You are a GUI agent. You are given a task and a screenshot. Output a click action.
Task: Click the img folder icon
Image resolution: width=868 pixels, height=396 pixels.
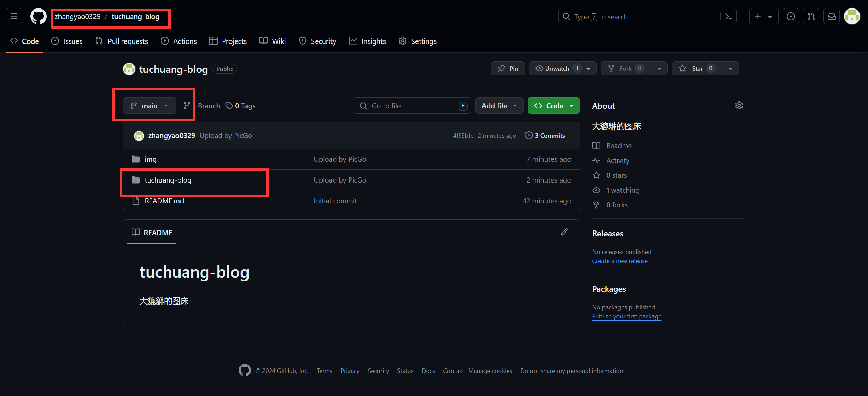point(136,159)
